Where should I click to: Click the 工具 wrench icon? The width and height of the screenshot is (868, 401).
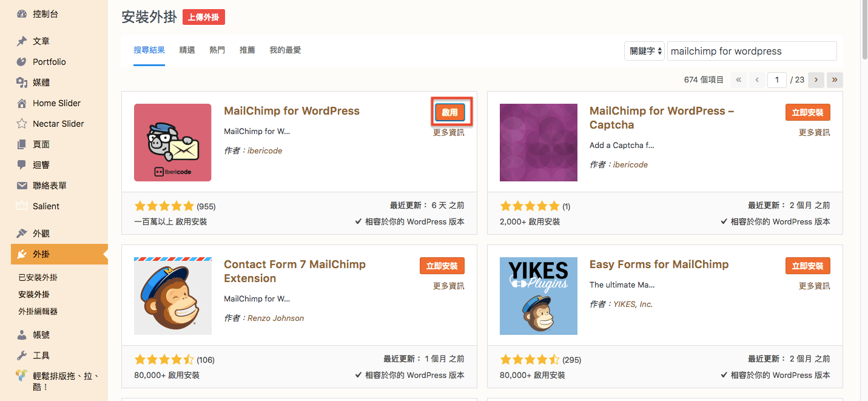pyautogui.click(x=22, y=356)
